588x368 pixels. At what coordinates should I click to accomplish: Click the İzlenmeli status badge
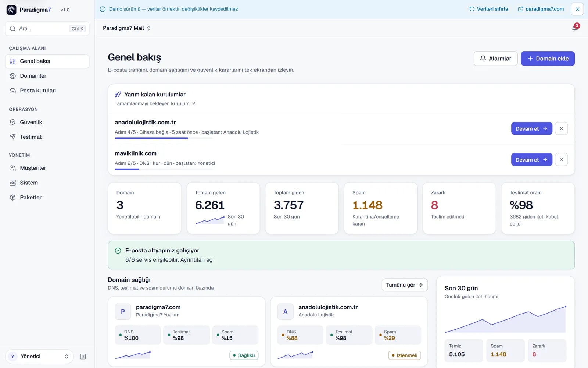click(x=405, y=355)
